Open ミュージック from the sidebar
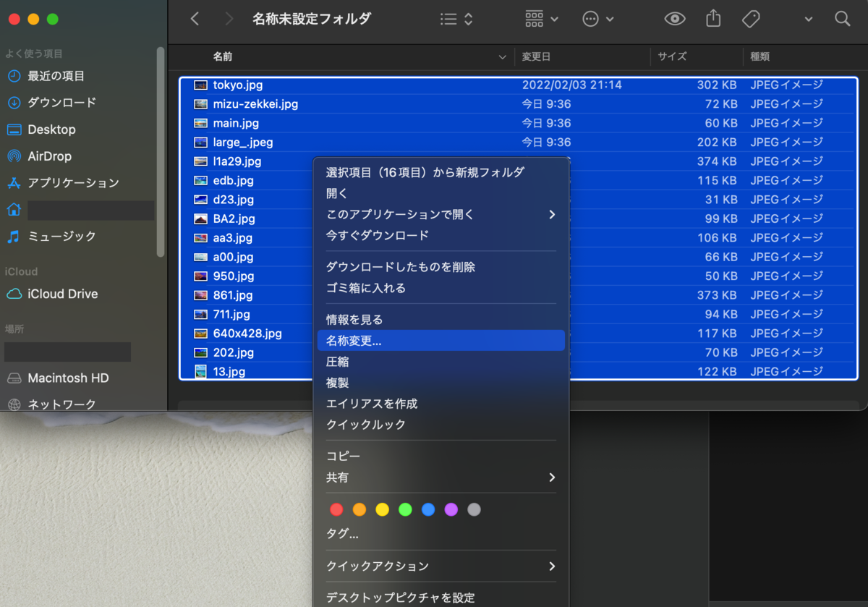The image size is (868, 607). (x=61, y=236)
